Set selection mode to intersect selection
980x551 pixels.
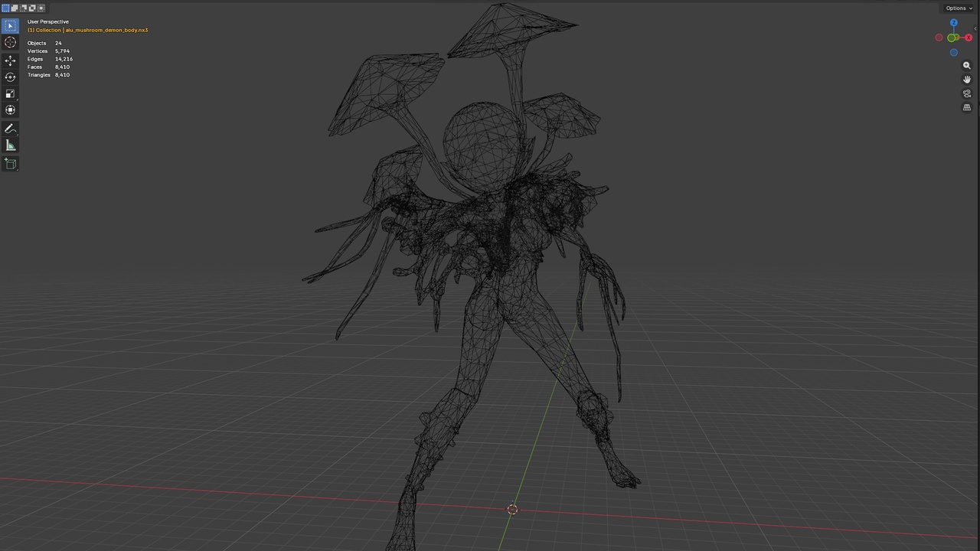(41, 8)
